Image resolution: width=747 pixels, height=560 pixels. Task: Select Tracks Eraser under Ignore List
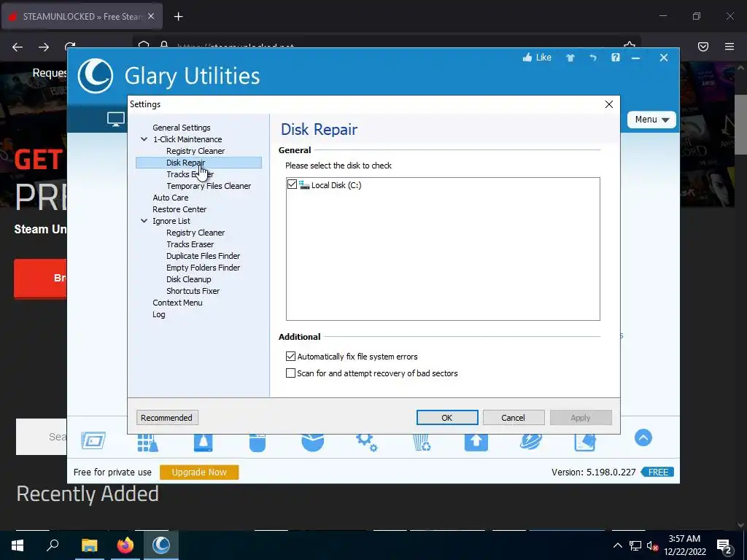[190, 244]
